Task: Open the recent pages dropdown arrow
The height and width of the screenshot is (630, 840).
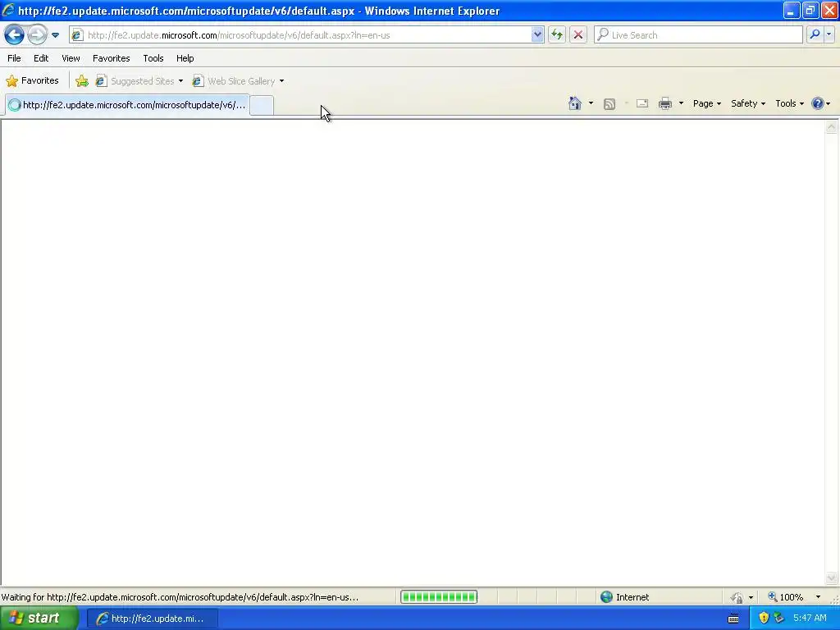Action: click(55, 35)
